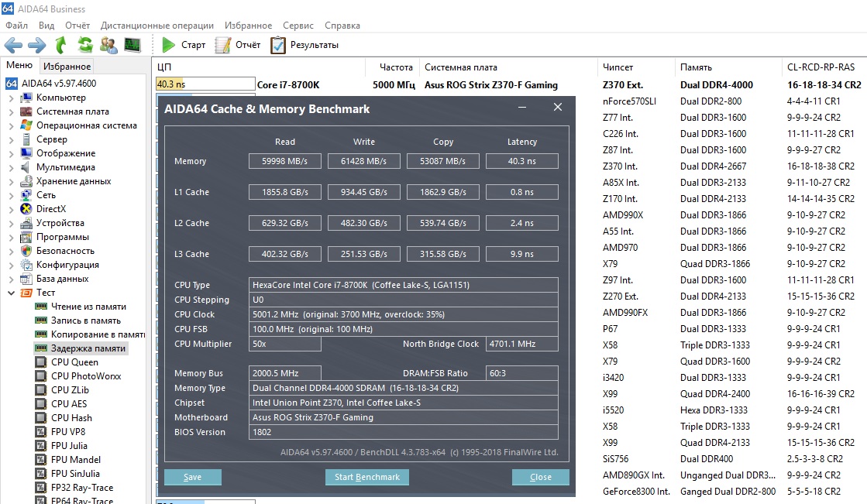Select the Компьютер icon in tree

[x=26, y=98]
